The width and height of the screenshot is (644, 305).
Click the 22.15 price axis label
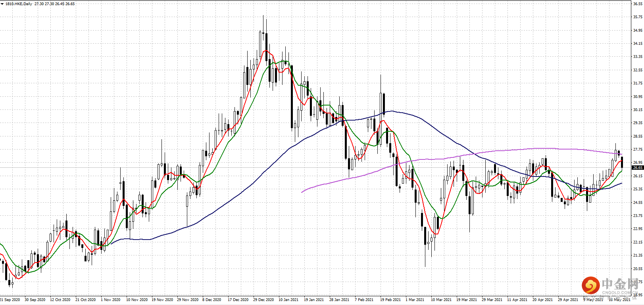(x=638, y=242)
